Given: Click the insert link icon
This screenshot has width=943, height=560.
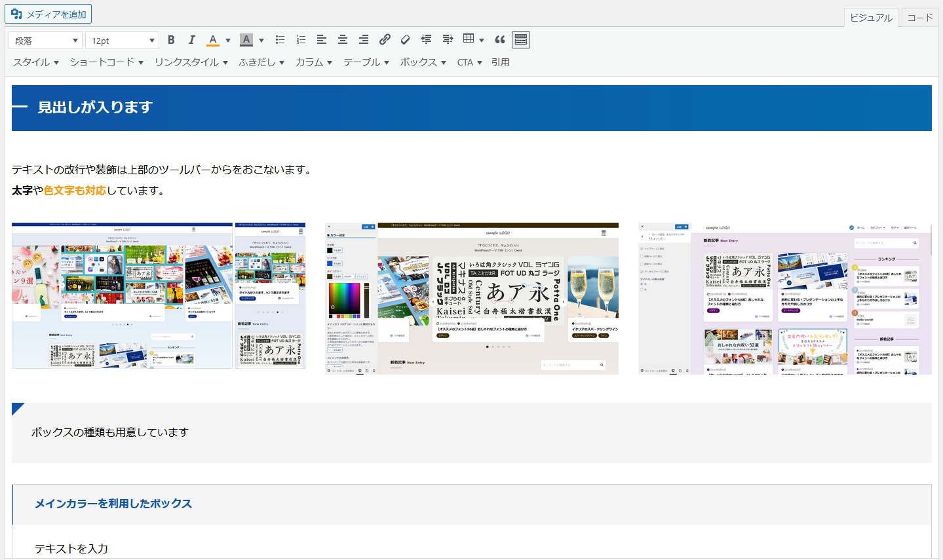Looking at the screenshot, I should click(385, 40).
